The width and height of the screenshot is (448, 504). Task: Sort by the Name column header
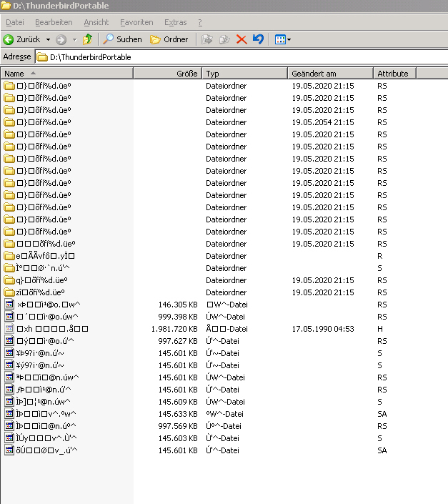click(x=66, y=74)
